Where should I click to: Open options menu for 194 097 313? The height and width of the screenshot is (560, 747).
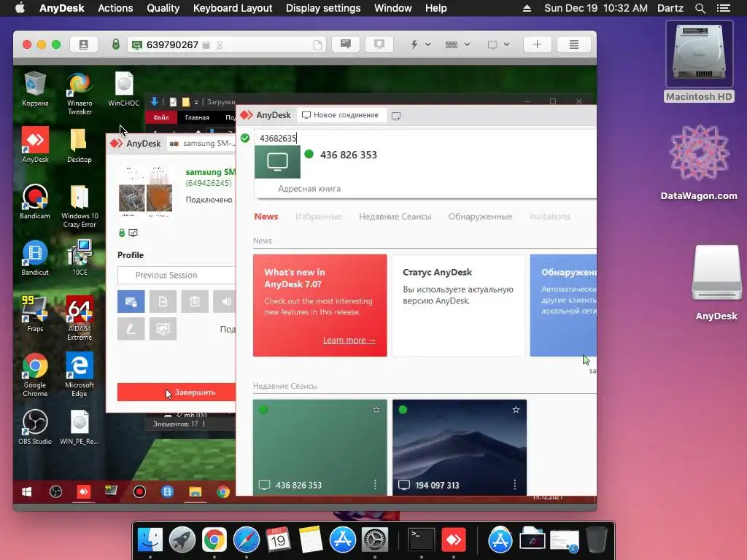tap(515, 484)
